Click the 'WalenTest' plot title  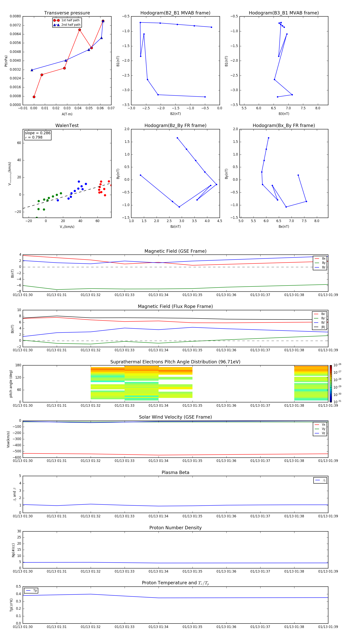click(67, 125)
